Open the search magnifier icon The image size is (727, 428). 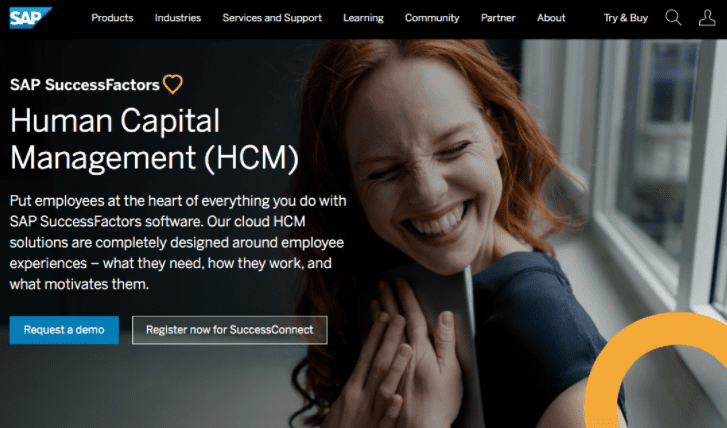point(673,18)
